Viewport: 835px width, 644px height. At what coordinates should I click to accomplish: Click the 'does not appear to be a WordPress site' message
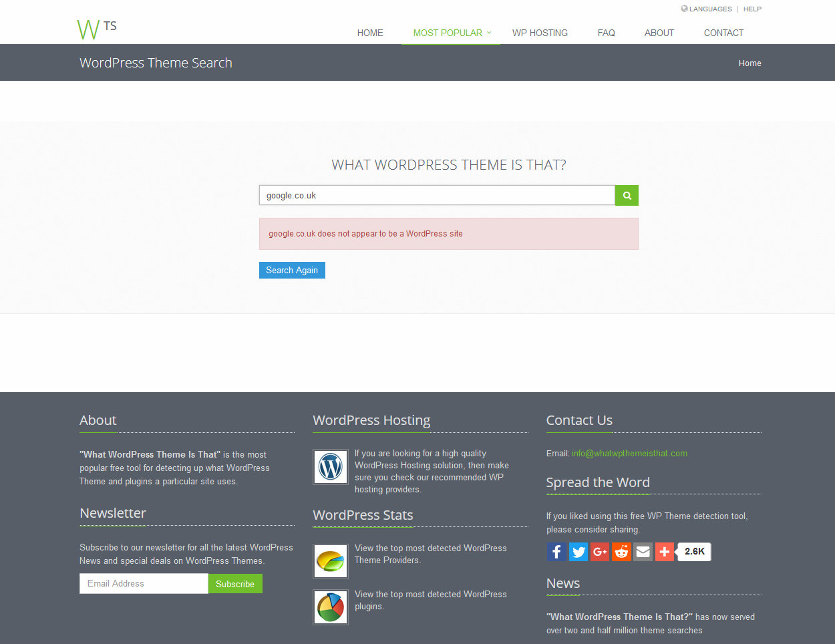click(x=365, y=234)
